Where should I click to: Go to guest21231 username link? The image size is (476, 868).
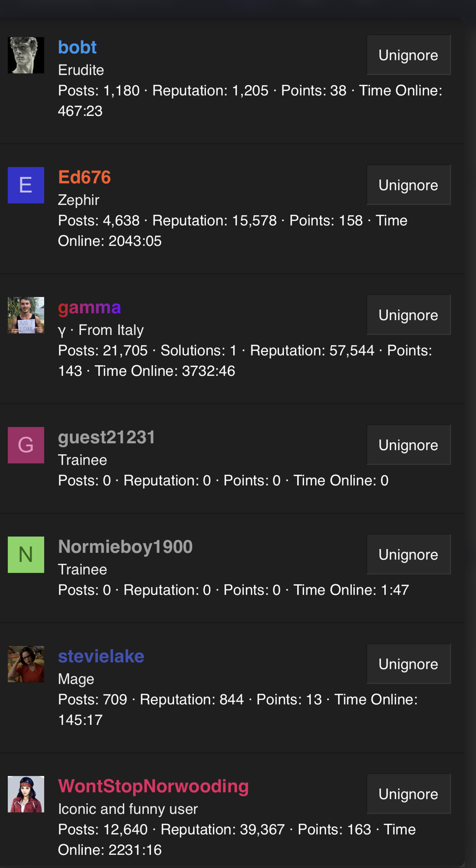coord(107,437)
